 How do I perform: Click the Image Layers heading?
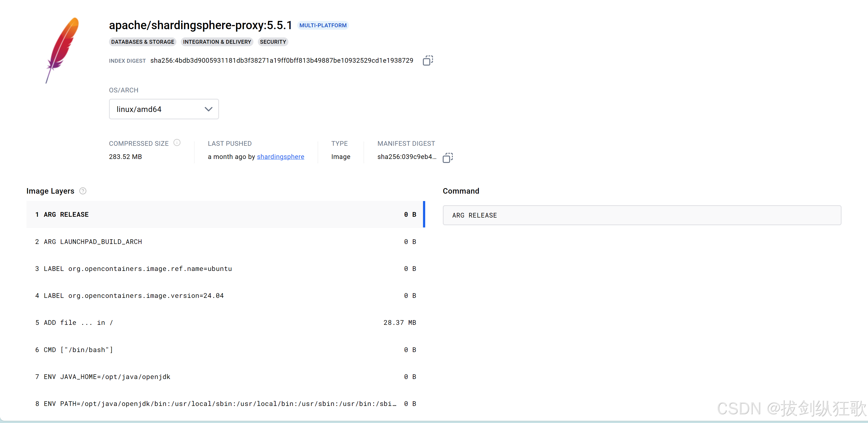coord(50,191)
